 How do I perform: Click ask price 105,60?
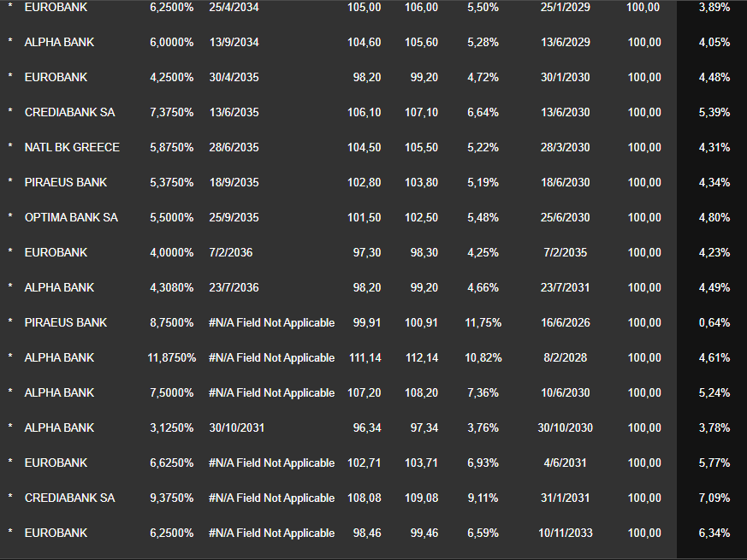pyautogui.click(x=421, y=43)
